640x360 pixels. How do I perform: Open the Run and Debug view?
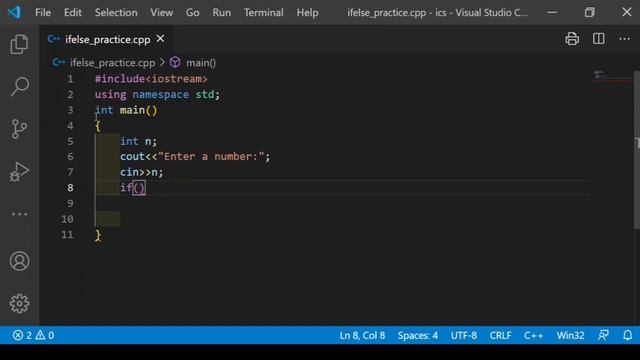click(19, 171)
